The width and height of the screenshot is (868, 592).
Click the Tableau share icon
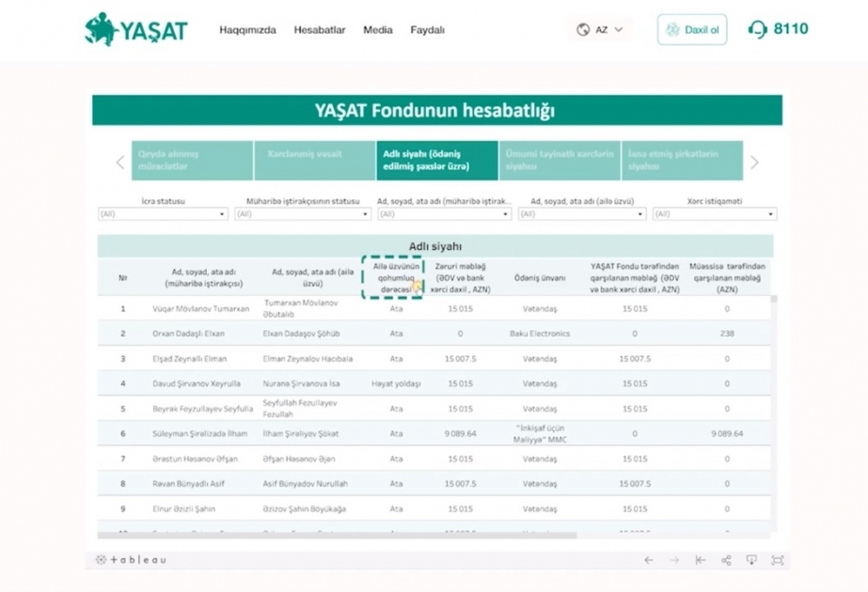726,560
